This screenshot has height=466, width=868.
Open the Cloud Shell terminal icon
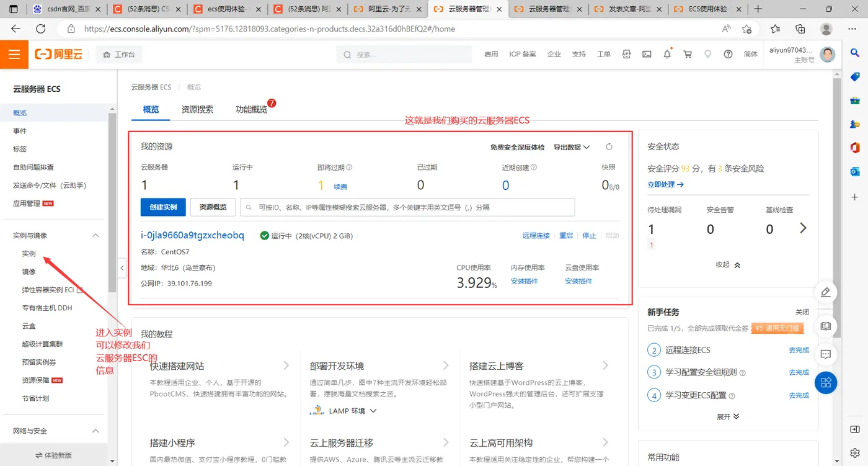(x=647, y=55)
